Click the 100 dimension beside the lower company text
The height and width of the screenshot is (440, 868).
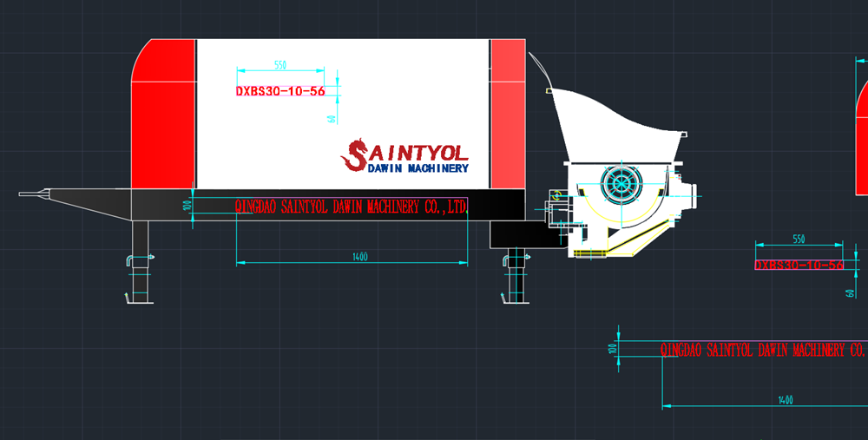(613, 349)
